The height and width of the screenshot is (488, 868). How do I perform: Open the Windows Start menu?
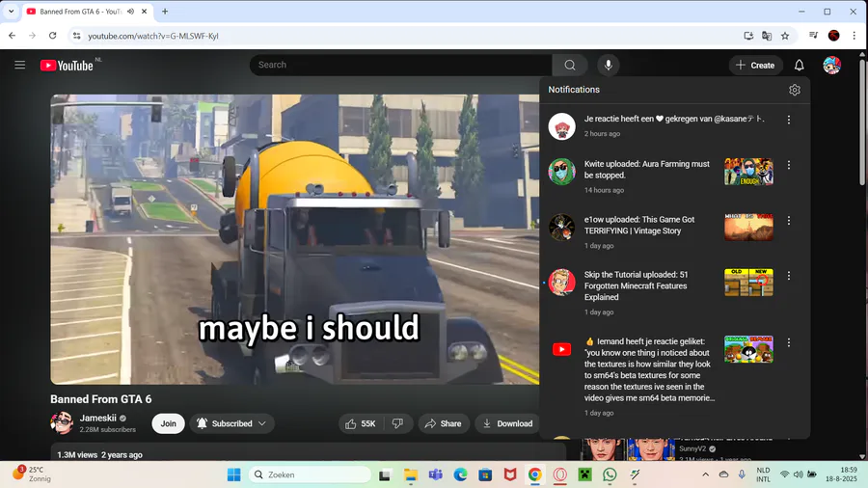[x=234, y=474]
